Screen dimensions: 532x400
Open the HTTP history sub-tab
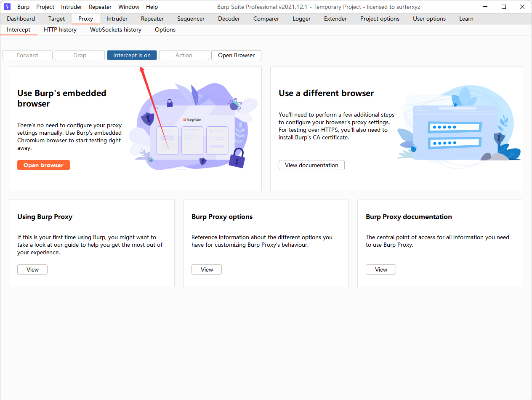(60, 29)
